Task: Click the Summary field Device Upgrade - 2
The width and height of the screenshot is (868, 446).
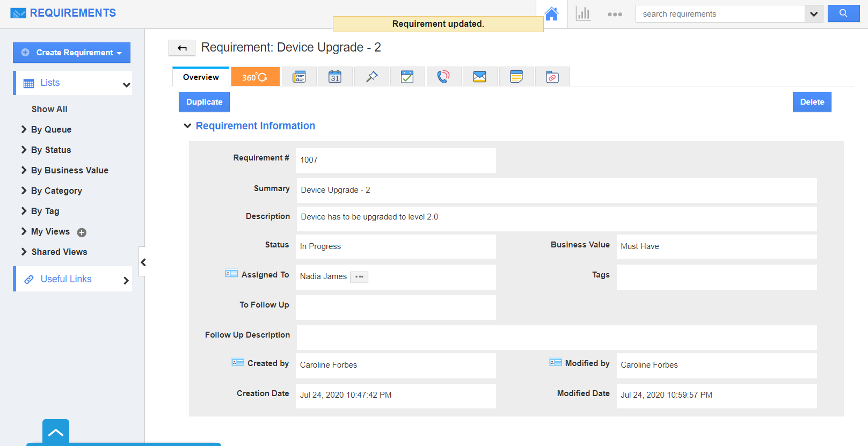Action: point(557,191)
